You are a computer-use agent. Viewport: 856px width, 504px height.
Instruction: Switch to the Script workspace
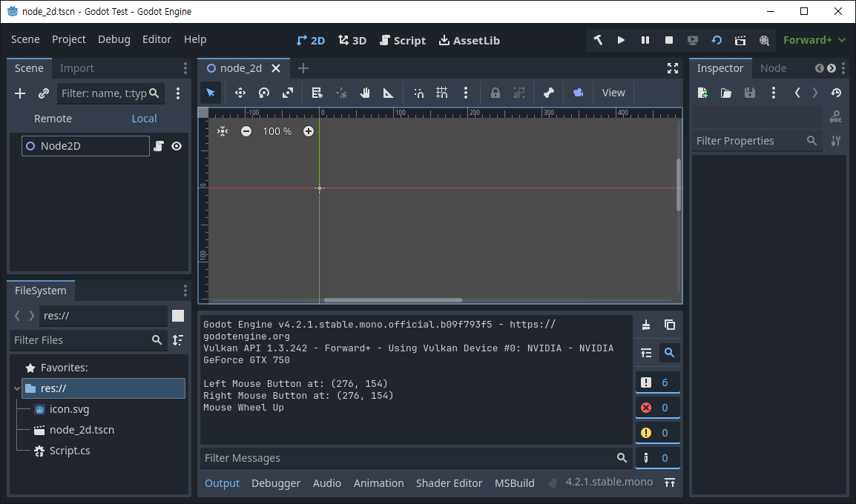(403, 40)
